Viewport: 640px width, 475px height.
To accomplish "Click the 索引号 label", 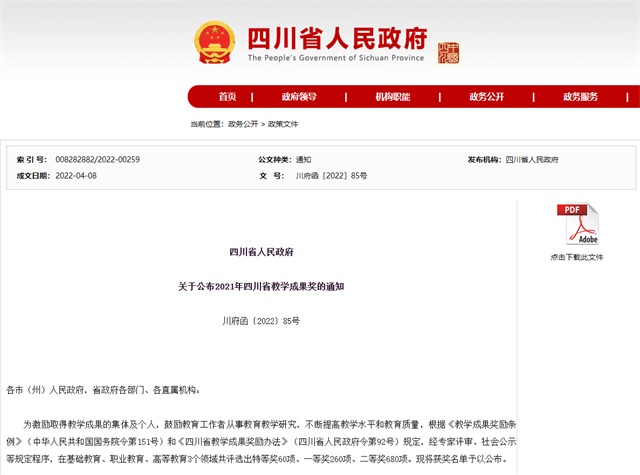I will (32, 160).
